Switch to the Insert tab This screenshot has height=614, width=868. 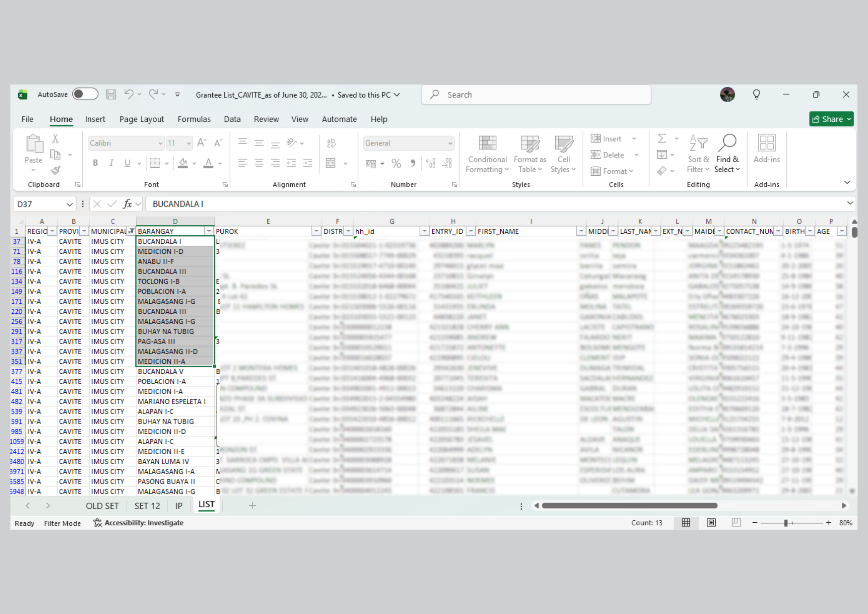point(95,119)
